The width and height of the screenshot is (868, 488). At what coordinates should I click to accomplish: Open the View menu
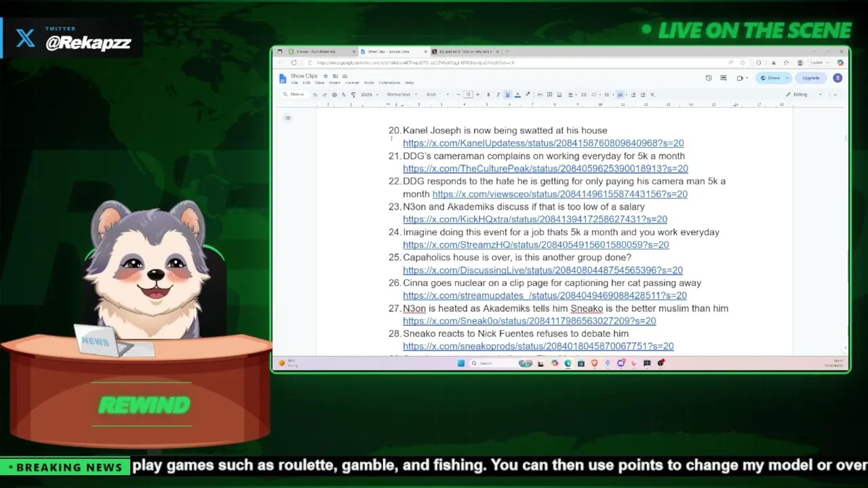[319, 83]
